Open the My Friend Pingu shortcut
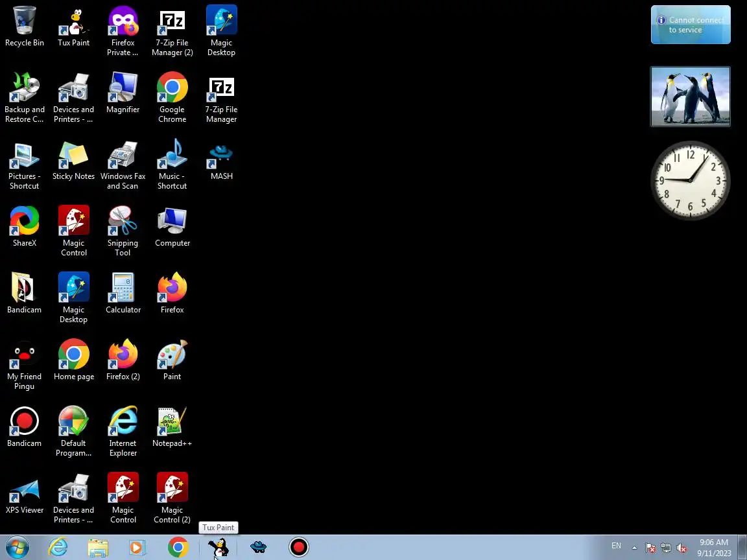The height and width of the screenshot is (560, 747). [24, 365]
